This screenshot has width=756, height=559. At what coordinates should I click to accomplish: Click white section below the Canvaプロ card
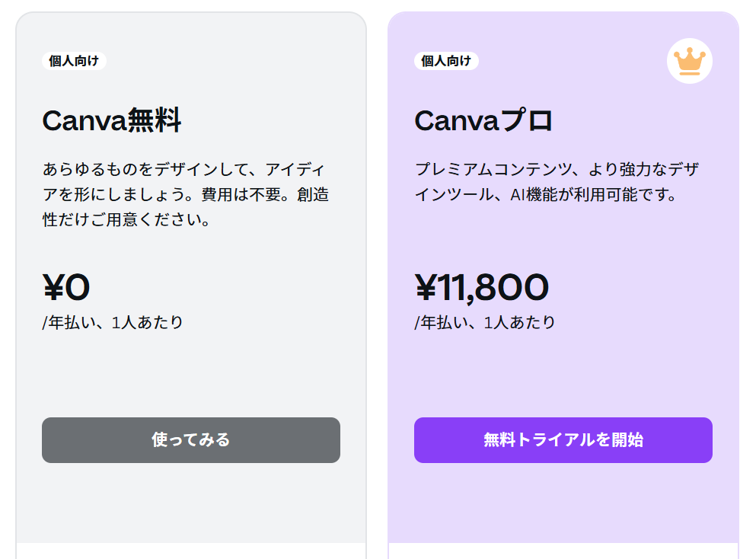pos(563,551)
